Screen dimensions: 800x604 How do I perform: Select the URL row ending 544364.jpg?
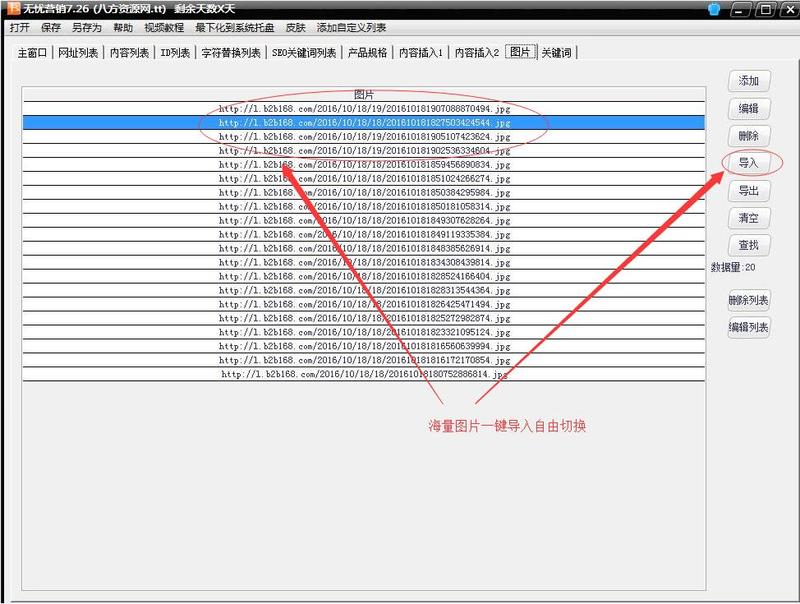pos(364,290)
